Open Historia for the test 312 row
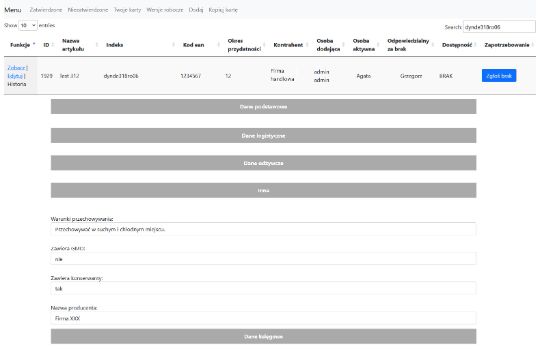Image resolution: width=540 pixels, height=364 pixels. [17, 84]
